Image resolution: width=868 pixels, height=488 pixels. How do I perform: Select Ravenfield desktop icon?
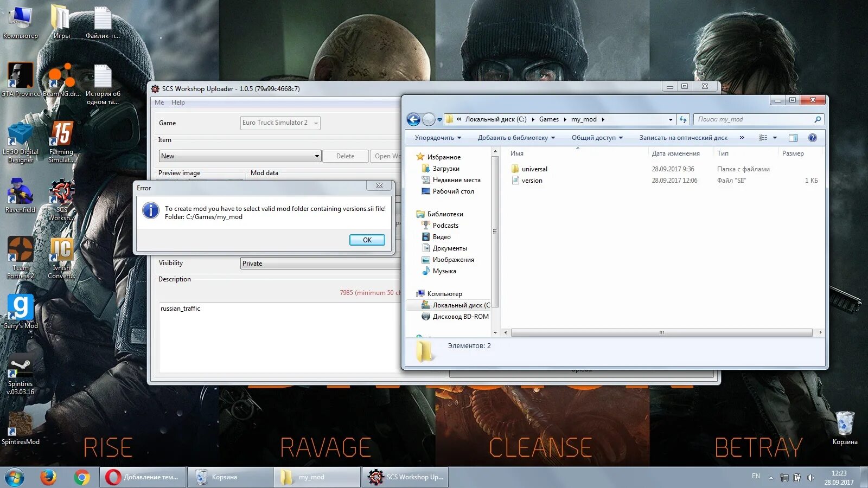[x=20, y=196]
